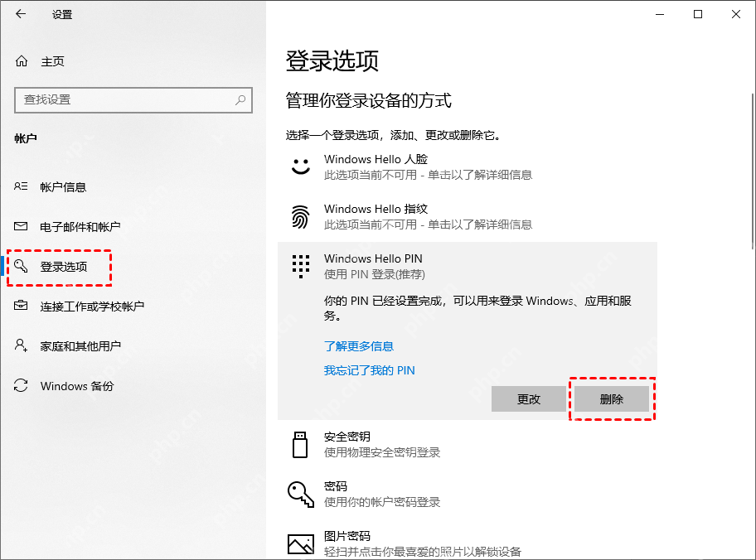Click the key icon for 密码 option
This screenshot has width=756, height=560.
point(301,495)
